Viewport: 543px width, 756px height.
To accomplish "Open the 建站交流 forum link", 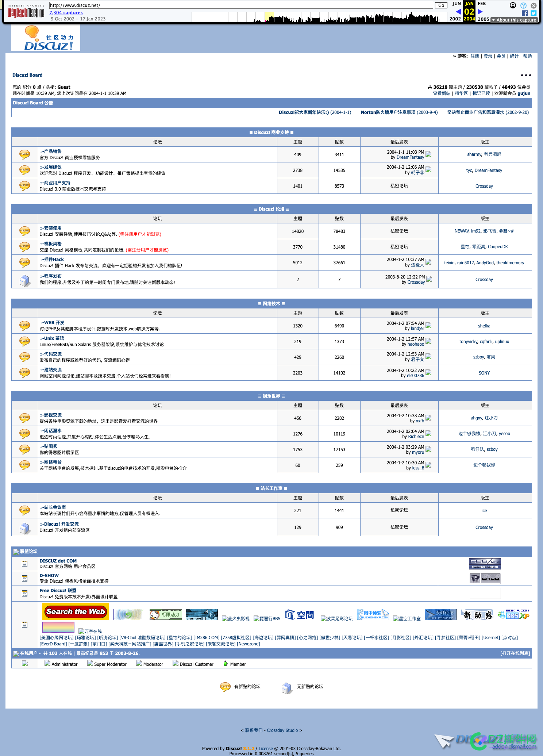I will [x=53, y=370].
